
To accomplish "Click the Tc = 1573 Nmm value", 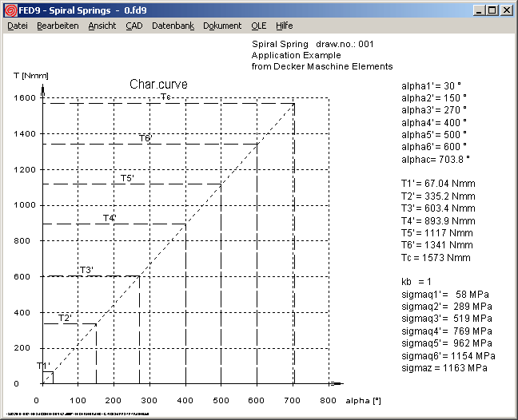I will coord(436,258).
